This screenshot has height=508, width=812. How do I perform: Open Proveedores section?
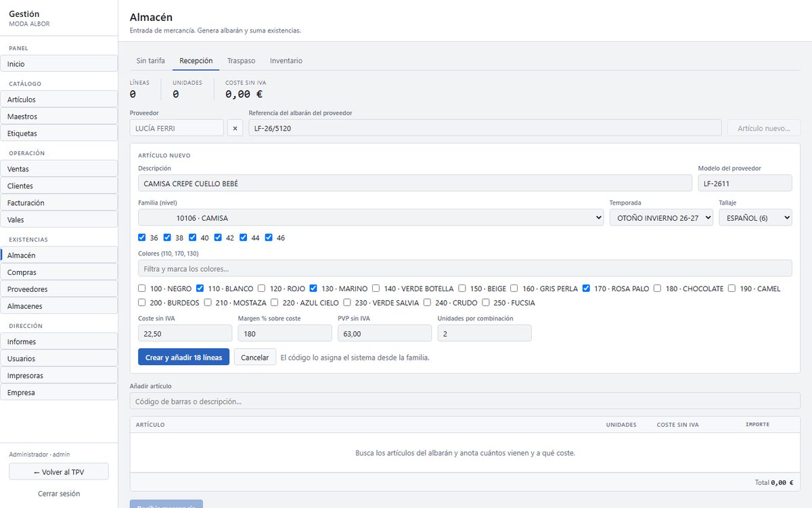coord(59,289)
